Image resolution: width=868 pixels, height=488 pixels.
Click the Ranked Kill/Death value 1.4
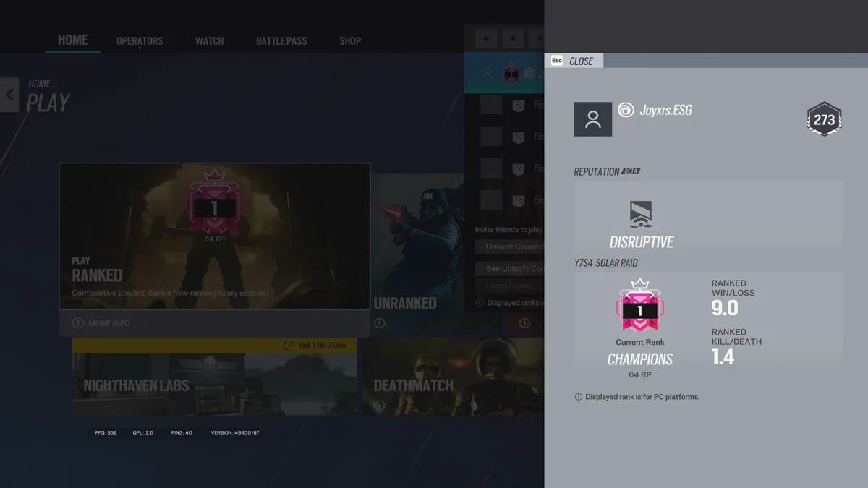(x=723, y=356)
